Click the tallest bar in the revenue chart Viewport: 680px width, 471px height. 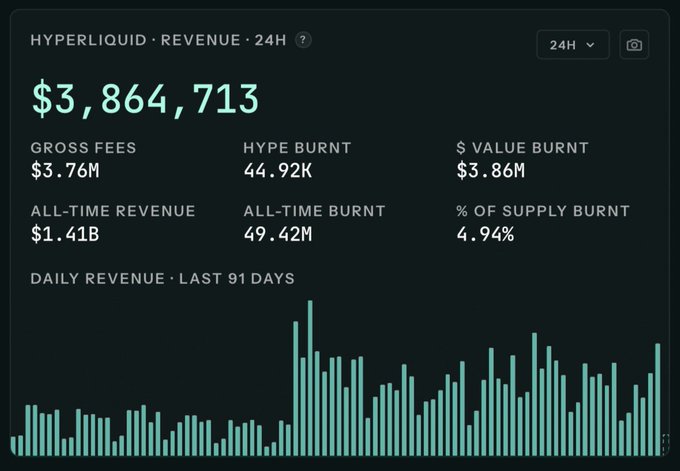pyautogui.click(x=310, y=378)
